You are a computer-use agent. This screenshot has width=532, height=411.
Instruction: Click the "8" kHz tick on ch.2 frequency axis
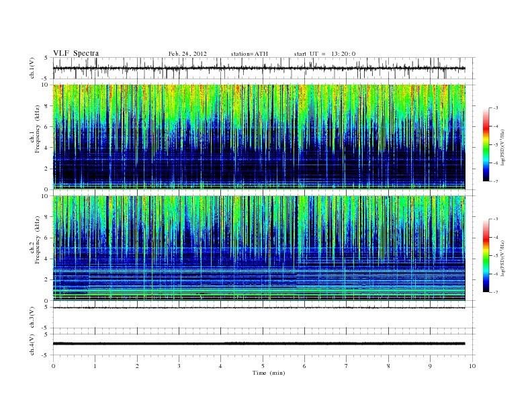pyautogui.click(x=46, y=217)
